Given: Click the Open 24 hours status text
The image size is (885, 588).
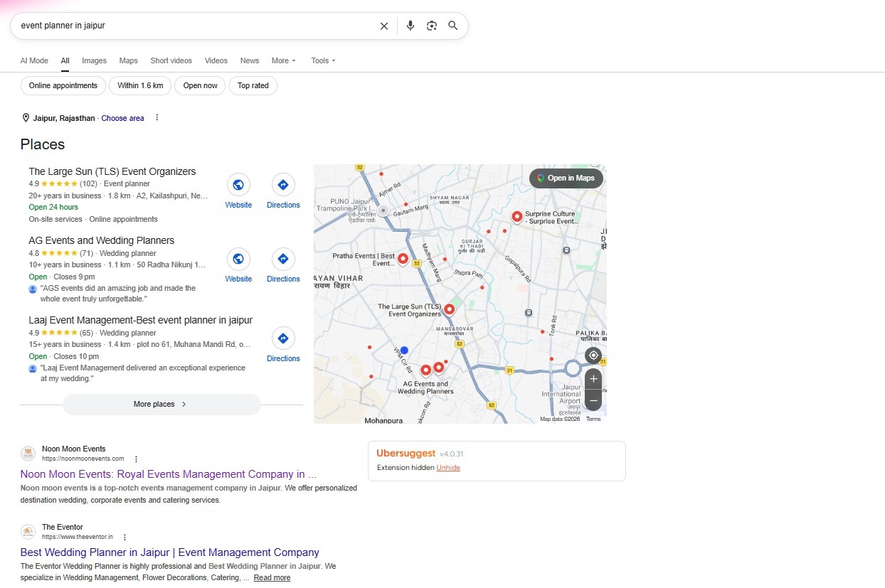Looking at the screenshot, I should pos(53,207).
